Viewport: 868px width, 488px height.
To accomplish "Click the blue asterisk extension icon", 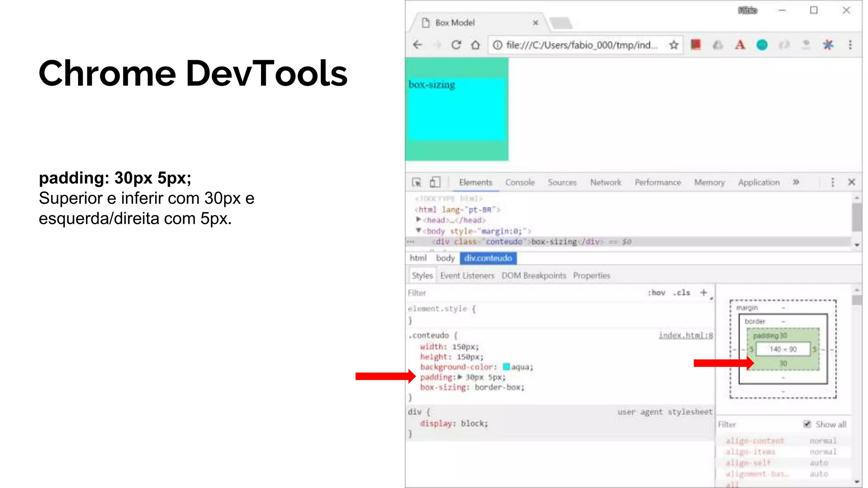I will click(x=828, y=45).
